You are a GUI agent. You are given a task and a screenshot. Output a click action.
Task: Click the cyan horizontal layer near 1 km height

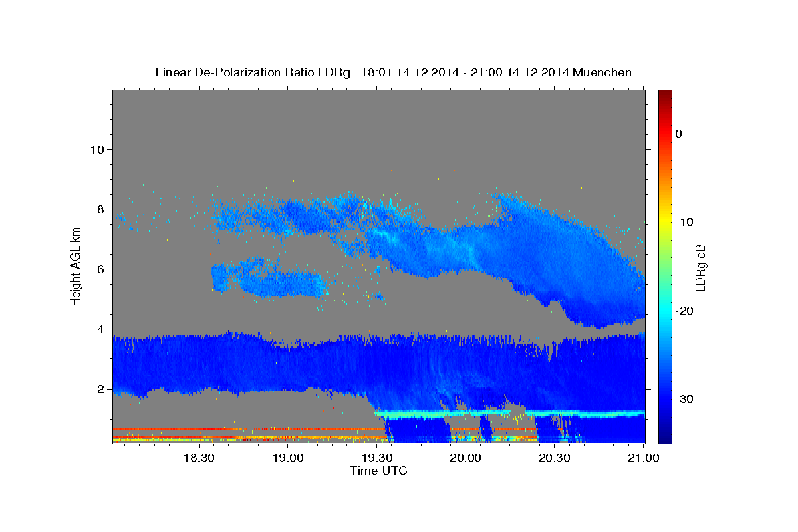click(510, 414)
